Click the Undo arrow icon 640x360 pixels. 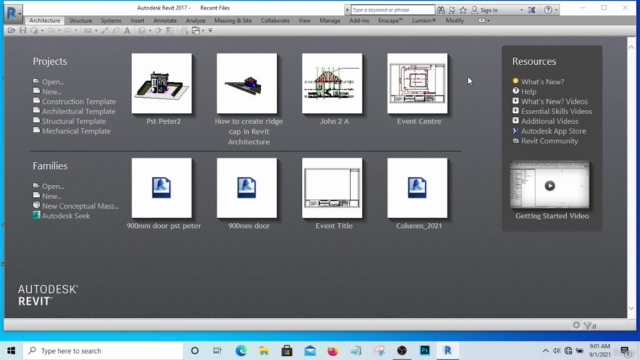[x=51, y=31]
